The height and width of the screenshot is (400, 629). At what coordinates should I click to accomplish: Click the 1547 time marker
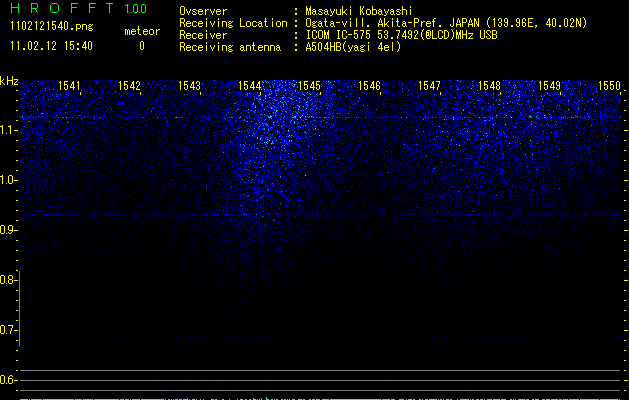[x=429, y=86]
